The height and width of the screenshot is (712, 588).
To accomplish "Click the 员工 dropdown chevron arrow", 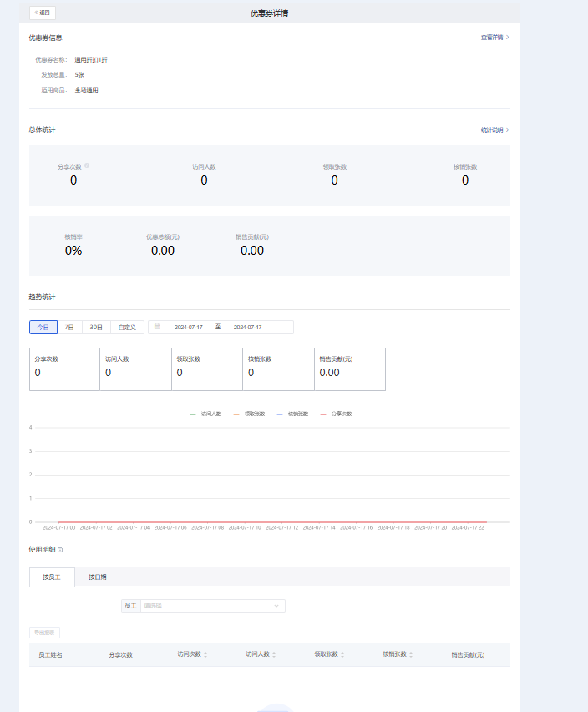I will click(276, 606).
